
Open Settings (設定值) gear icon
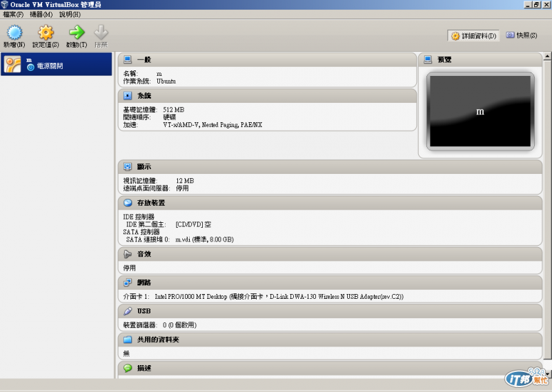[x=46, y=32]
